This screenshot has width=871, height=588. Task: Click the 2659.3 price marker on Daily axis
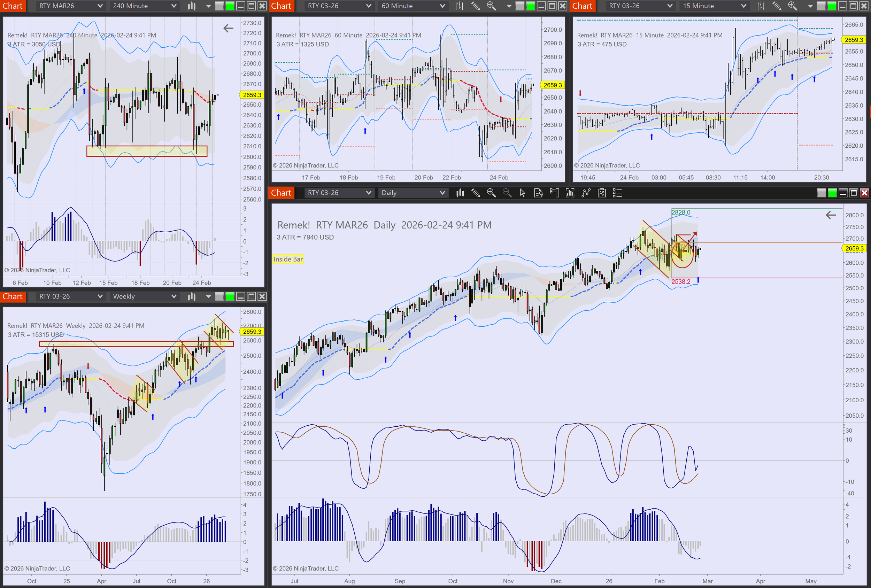pos(854,248)
